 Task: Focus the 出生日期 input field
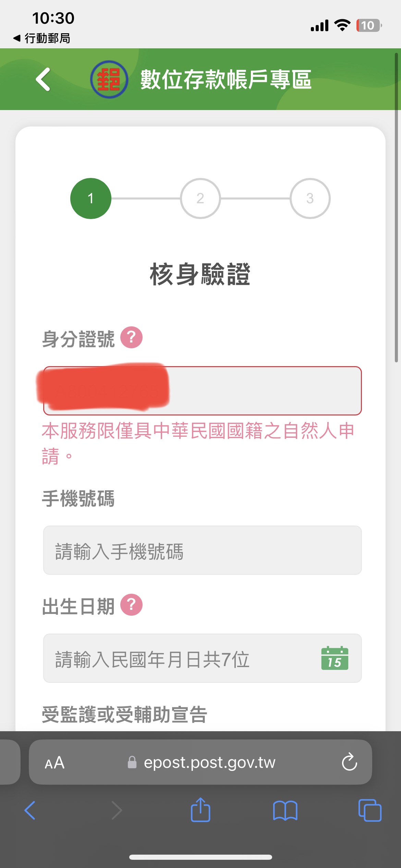pyautogui.click(x=182, y=658)
